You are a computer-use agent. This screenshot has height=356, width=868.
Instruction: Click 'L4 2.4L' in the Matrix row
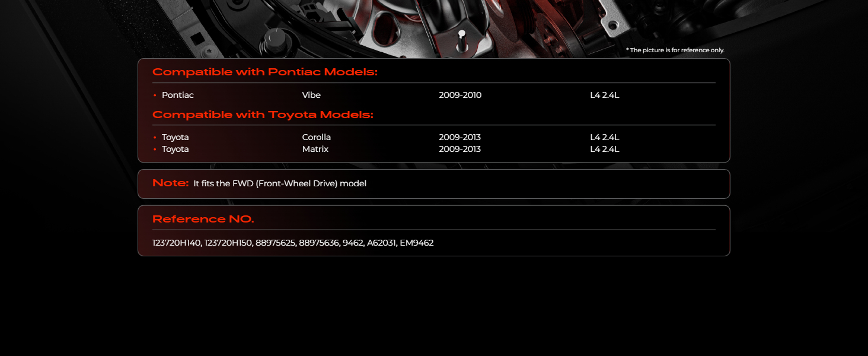(x=605, y=149)
